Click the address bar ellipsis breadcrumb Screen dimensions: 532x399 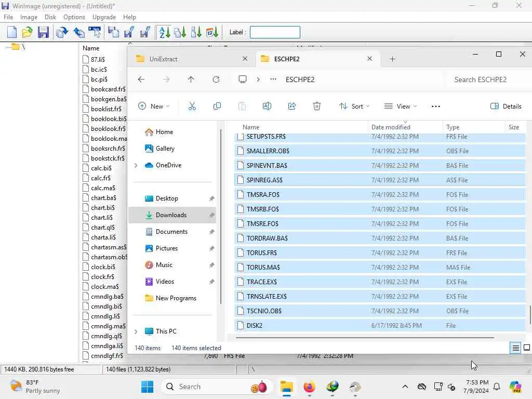(273, 79)
